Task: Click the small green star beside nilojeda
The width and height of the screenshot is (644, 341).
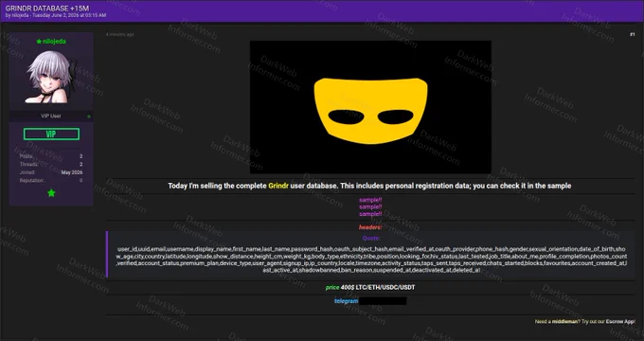Action: pos(39,42)
